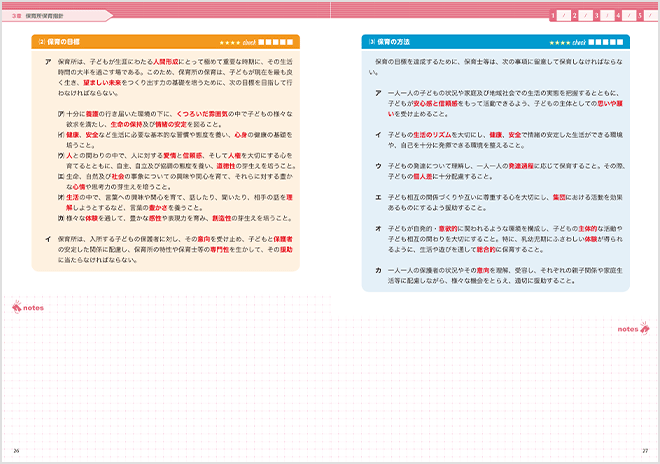Click the red keyword 総合的

(486, 250)
